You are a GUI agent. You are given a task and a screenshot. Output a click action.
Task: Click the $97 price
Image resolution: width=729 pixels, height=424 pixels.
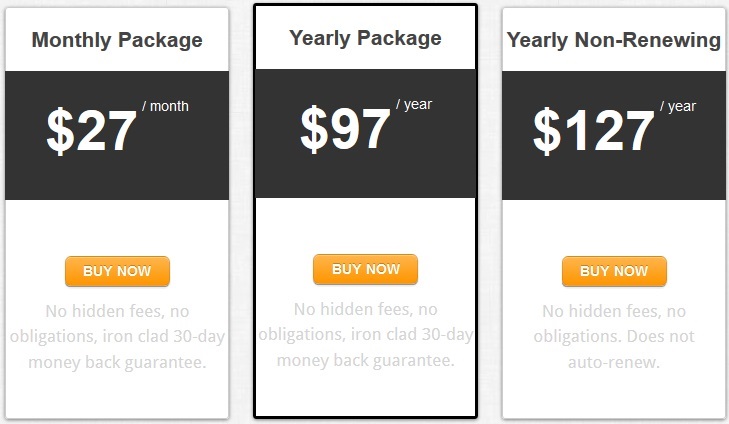point(345,129)
